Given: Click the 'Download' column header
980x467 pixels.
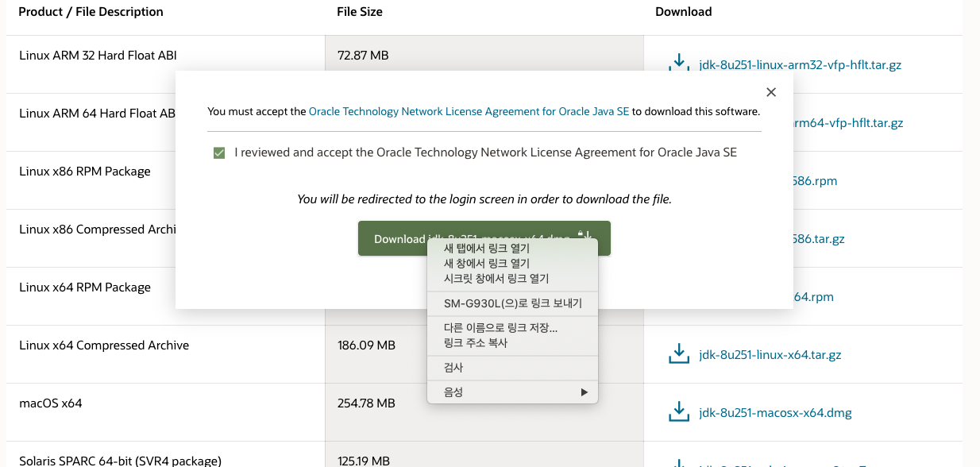Looking at the screenshot, I should point(683,12).
